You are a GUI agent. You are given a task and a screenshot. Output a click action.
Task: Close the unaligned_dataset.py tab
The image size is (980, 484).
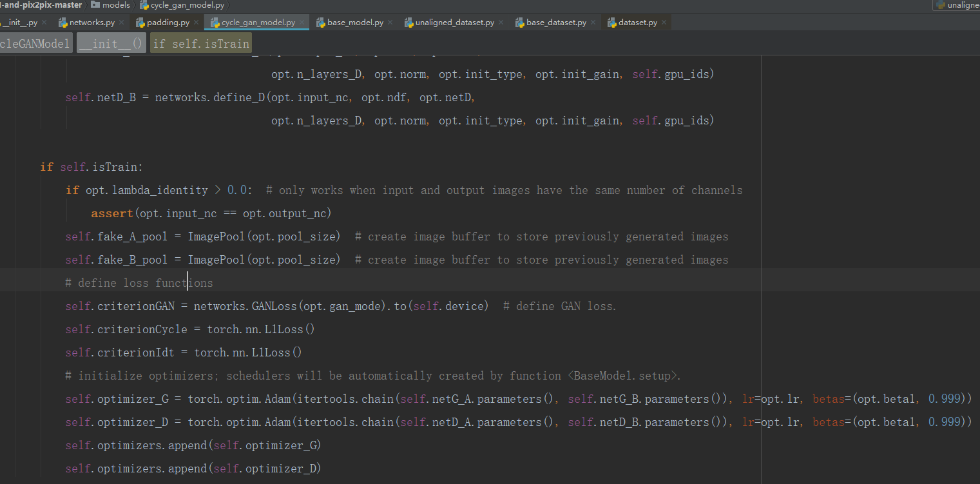[502, 21]
